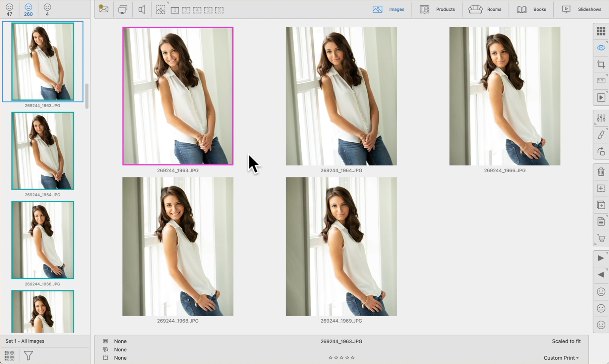Expand the Custom Print dropdown
The height and width of the screenshot is (364, 609).
pos(561,358)
